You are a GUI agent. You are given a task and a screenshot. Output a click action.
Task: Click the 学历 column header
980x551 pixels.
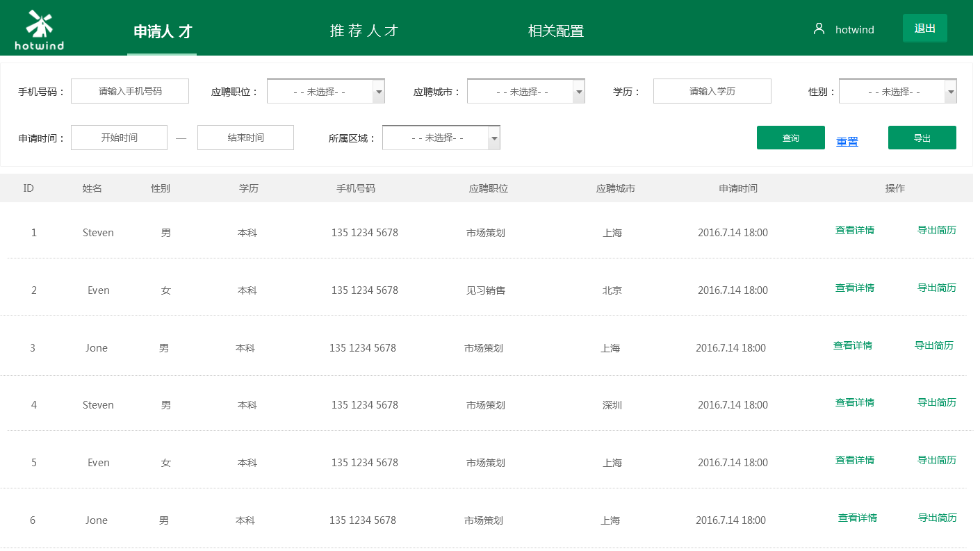click(x=249, y=189)
